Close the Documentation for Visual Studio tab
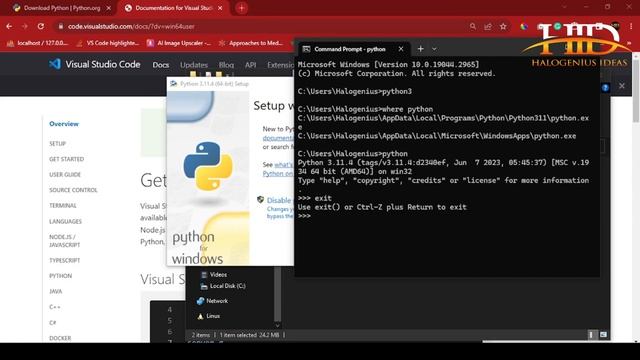The height and width of the screenshot is (360, 640). [x=220, y=8]
